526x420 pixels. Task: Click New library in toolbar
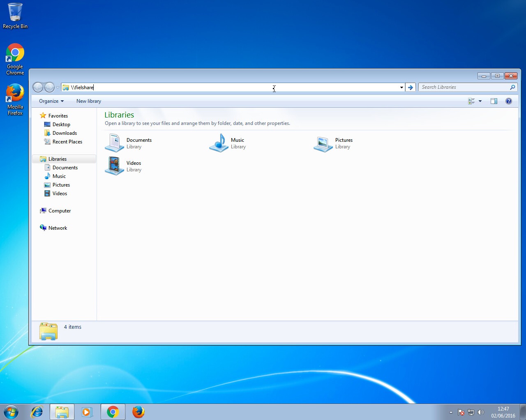[x=88, y=101]
